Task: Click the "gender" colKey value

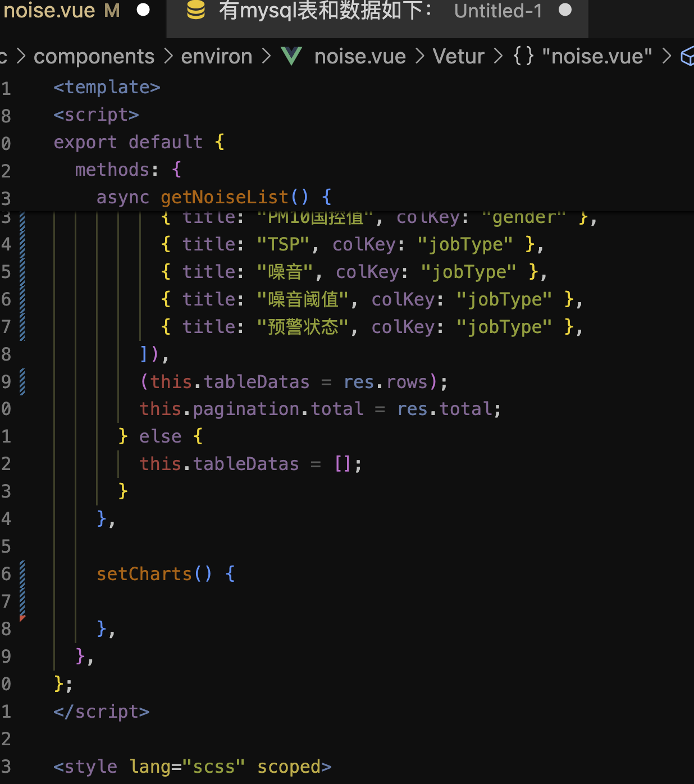Action: [524, 217]
